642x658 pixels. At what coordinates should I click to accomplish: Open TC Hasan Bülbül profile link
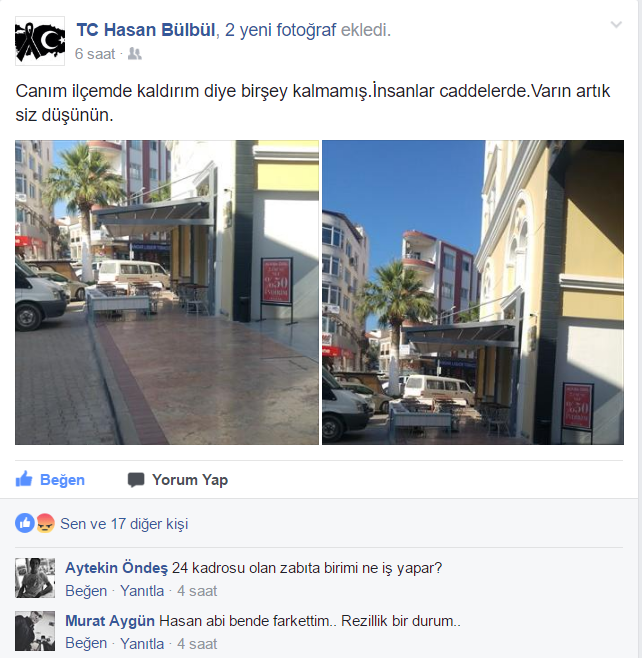[x=146, y=30]
